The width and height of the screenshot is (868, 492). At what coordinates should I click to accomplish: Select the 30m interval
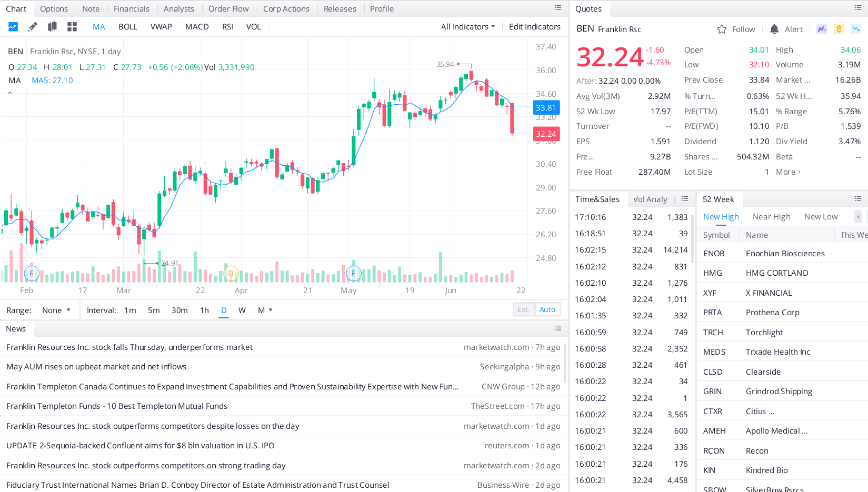pyautogui.click(x=179, y=310)
